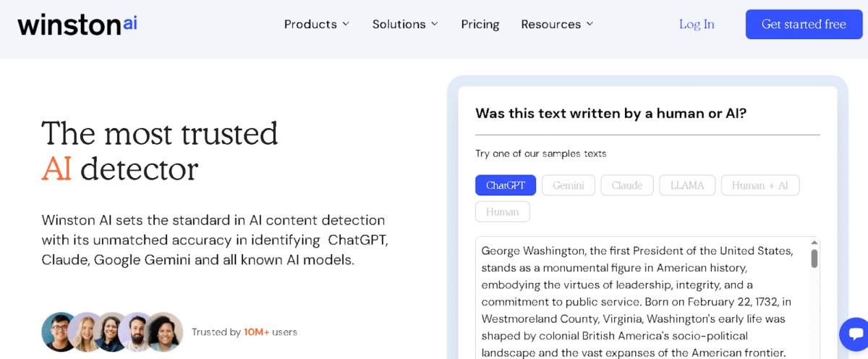This screenshot has width=868, height=359.
Task: Click the scrollbar up arrow in text box
Action: [x=814, y=243]
